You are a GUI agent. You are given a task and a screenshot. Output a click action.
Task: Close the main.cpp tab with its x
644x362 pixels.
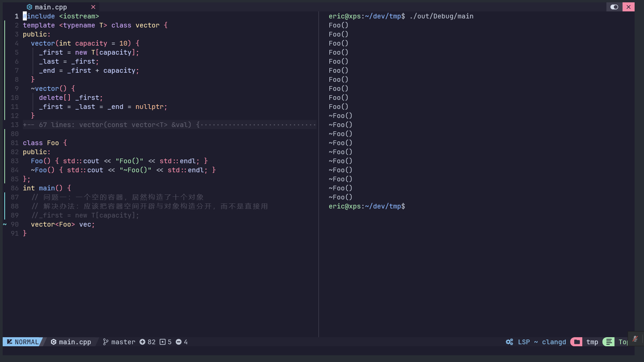click(x=93, y=7)
